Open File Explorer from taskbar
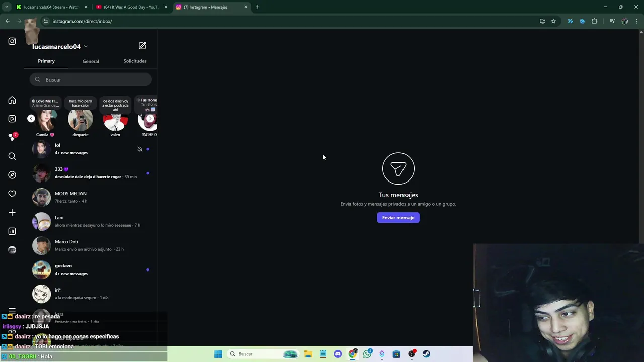The image size is (644, 362). (x=308, y=354)
